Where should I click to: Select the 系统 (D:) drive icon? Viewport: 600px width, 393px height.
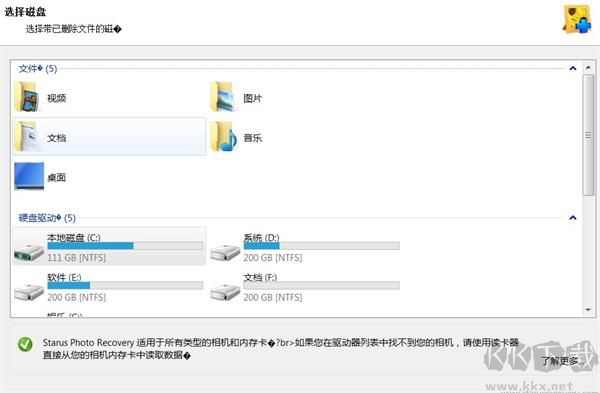pos(225,252)
